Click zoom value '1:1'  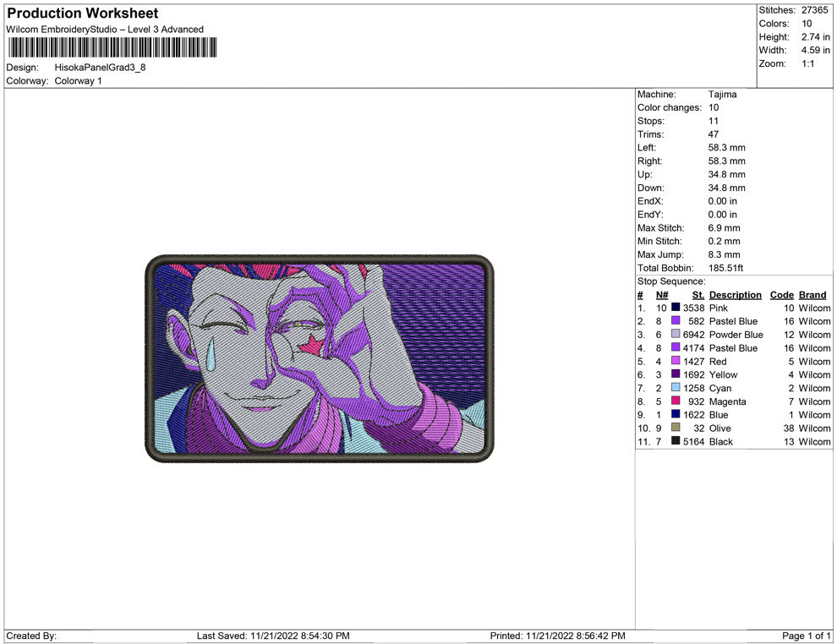tap(807, 63)
